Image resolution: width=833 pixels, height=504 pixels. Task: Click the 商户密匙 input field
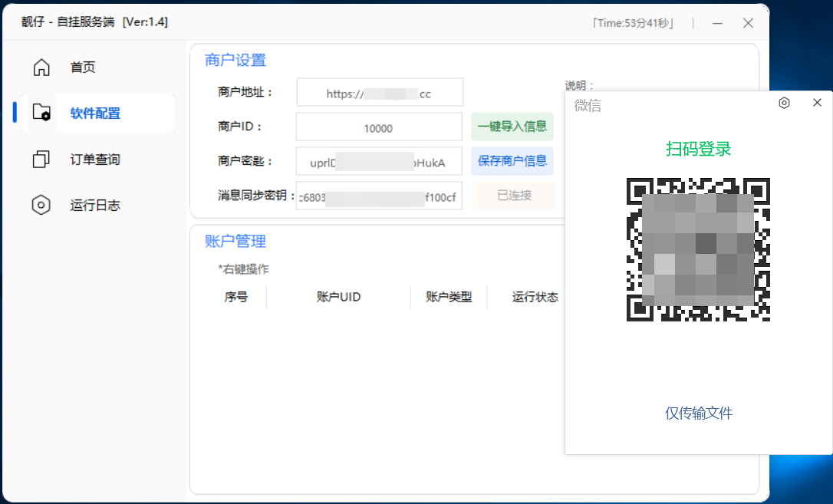pyautogui.click(x=378, y=162)
